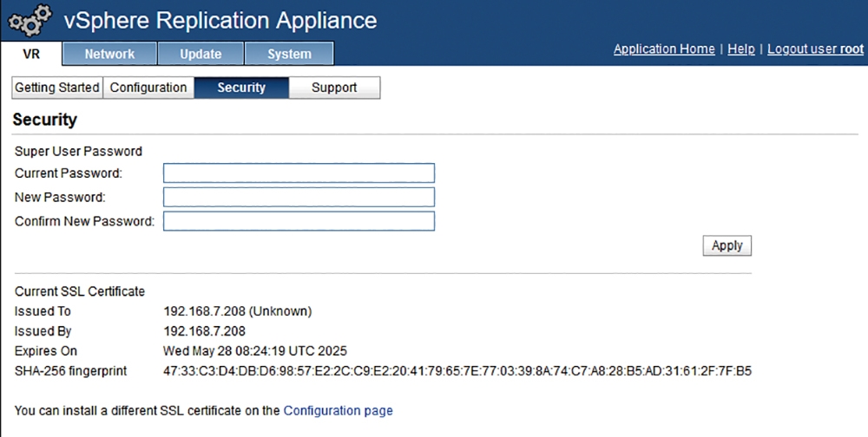Open the Update tab
The height and width of the screenshot is (437, 868).
click(201, 54)
